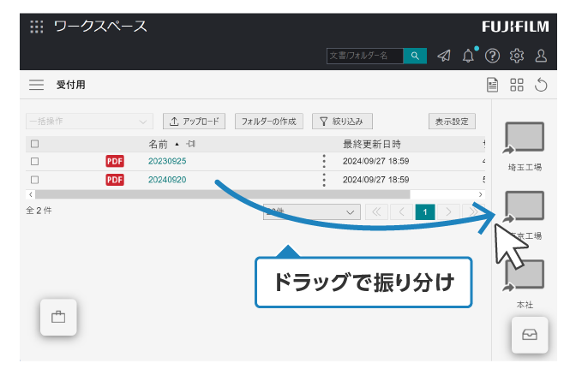The image size is (588, 369).
Task: Select page 1 in pagination
Action: click(x=425, y=212)
